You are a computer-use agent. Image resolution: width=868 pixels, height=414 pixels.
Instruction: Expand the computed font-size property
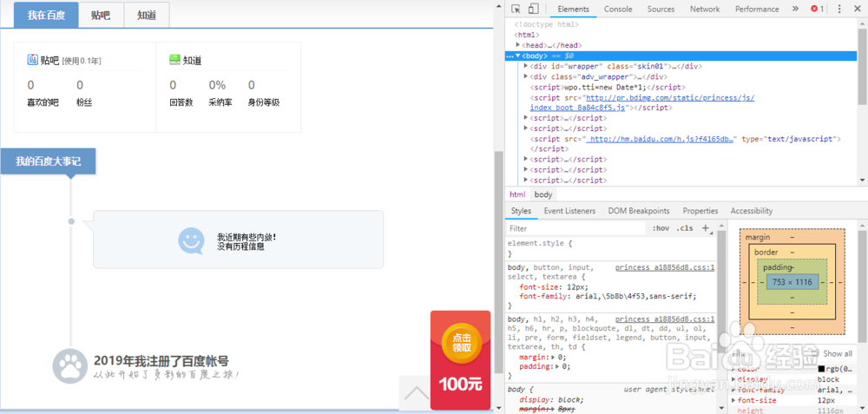pyautogui.click(x=734, y=400)
